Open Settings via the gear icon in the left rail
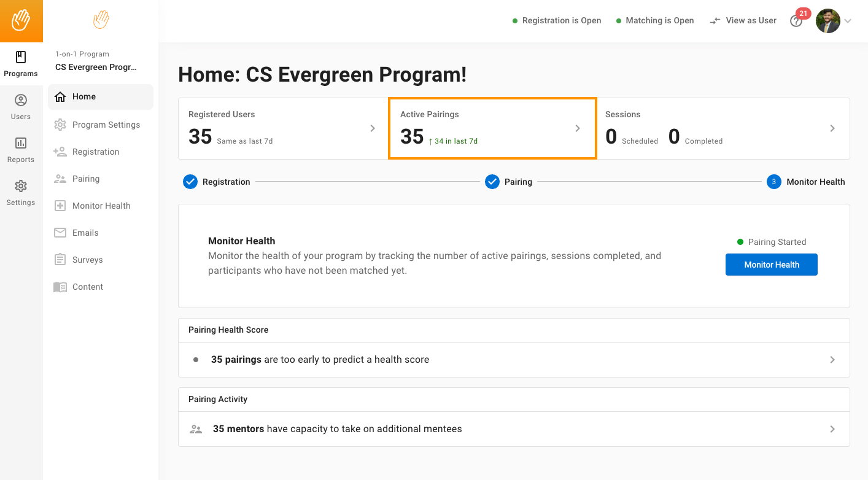This screenshot has width=868, height=480. [21, 186]
